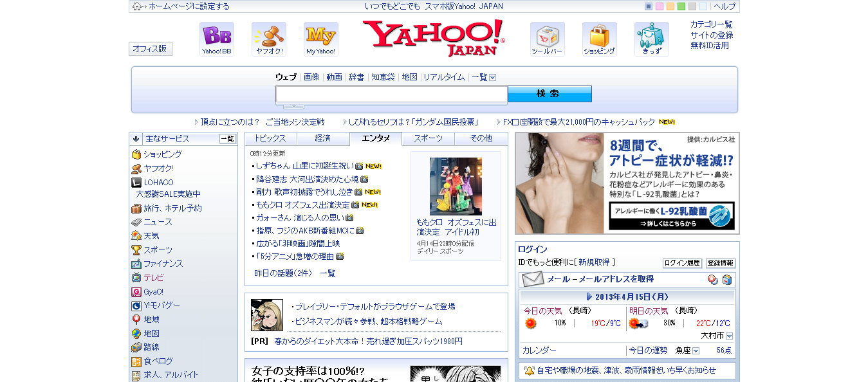Click the LOHACO sidebar icon
Image resolution: width=868 pixels, height=382 pixels.
(x=136, y=183)
